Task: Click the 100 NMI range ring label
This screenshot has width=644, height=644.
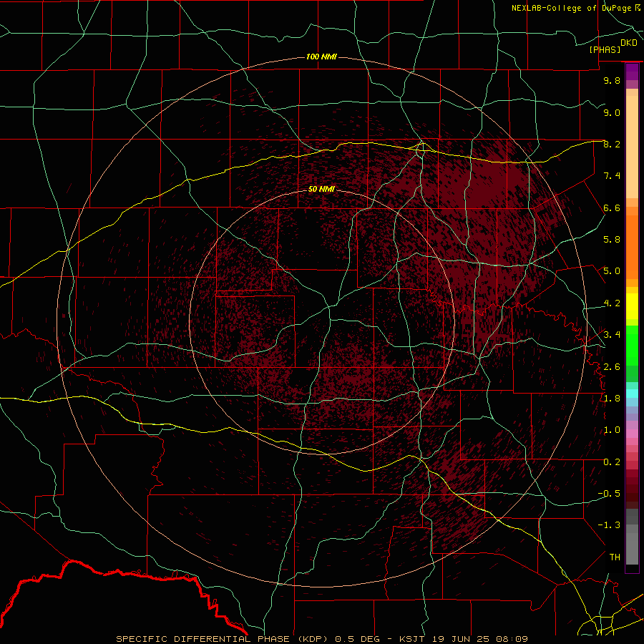Action: [x=321, y=57]
